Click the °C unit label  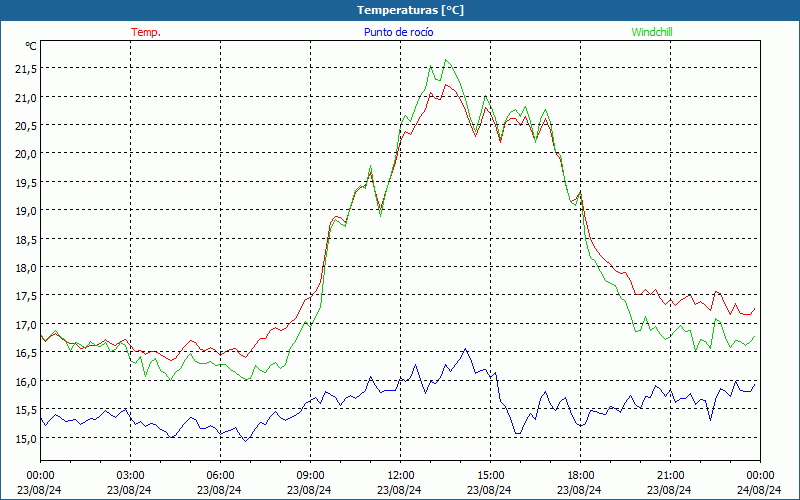tap(31, 46)
